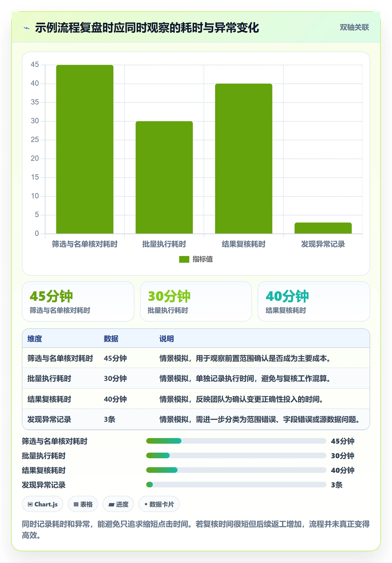Click the 发现异常记录 x-axis label

[x=323, y=244]
